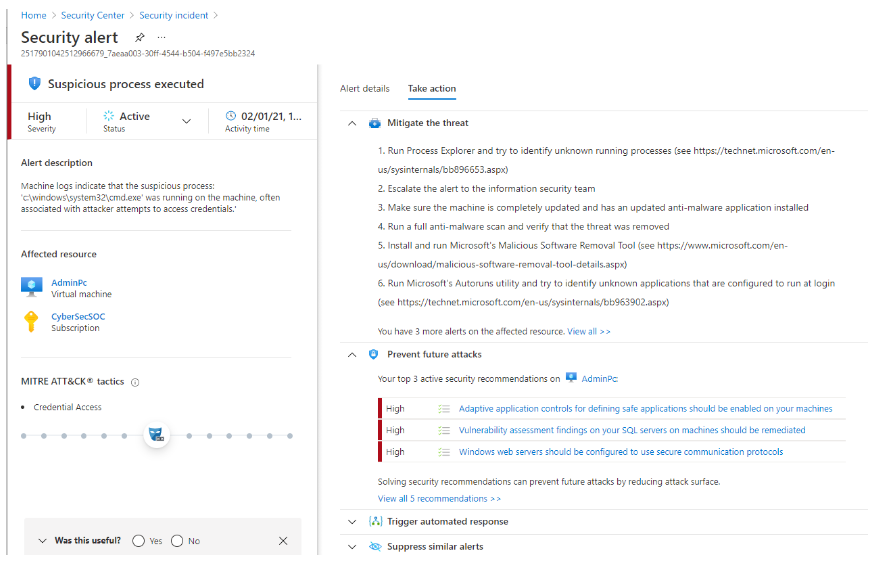The height and width of the screenshot is (569, 895).
Task: Click the checklist icon for Windows web servers
Action: [x=444, y=452]
